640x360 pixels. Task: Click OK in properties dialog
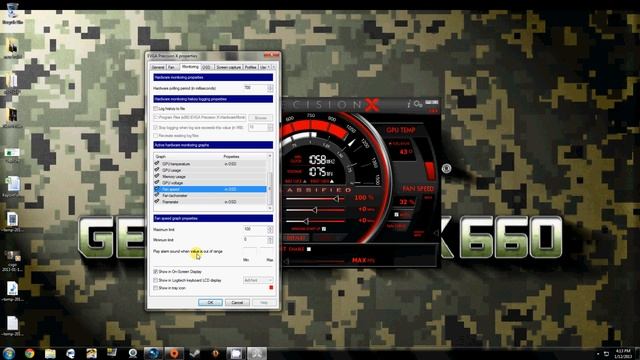click(x=210, y=302)
